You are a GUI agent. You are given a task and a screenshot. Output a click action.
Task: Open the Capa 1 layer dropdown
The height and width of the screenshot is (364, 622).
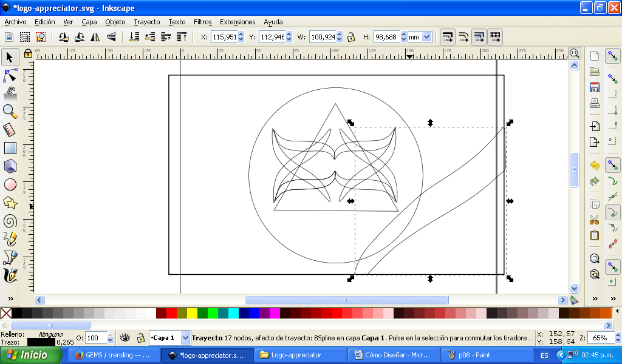(185, 337)
